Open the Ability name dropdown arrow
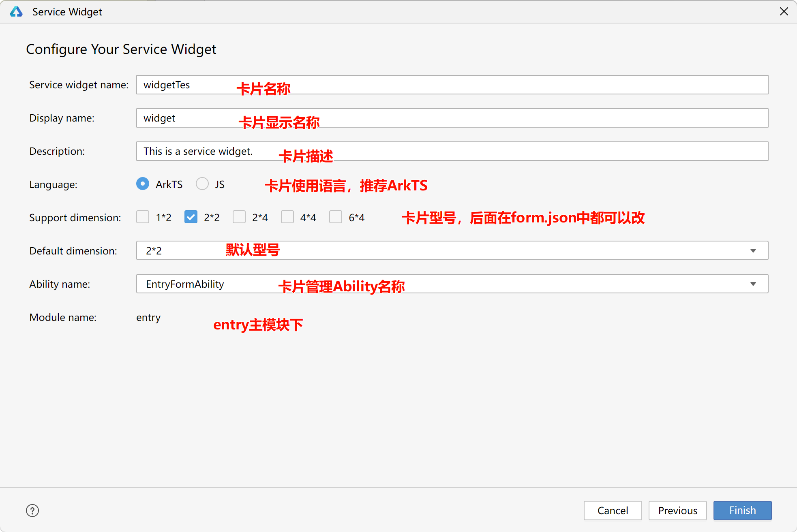 (x=753, y=284)
